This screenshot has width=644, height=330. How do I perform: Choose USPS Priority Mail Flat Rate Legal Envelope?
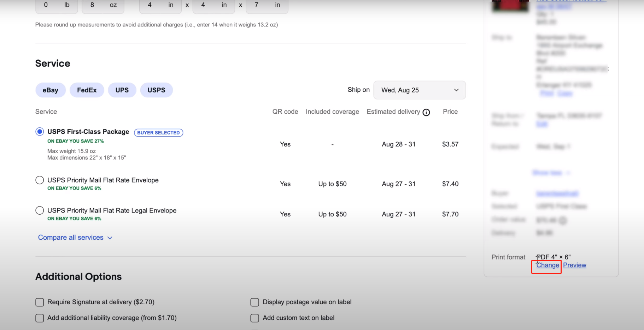[x=40, y=210]
